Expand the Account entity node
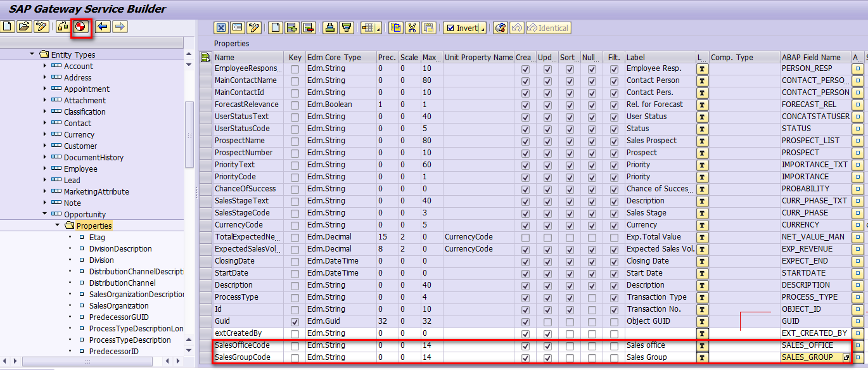868x370 pixels. 44,66
